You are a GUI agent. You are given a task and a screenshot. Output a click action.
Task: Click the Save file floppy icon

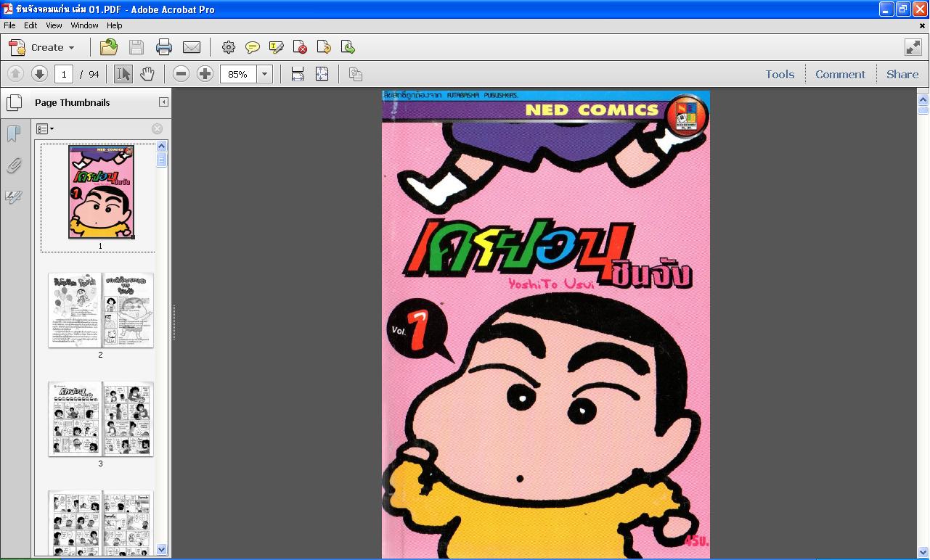pos(136,47)
